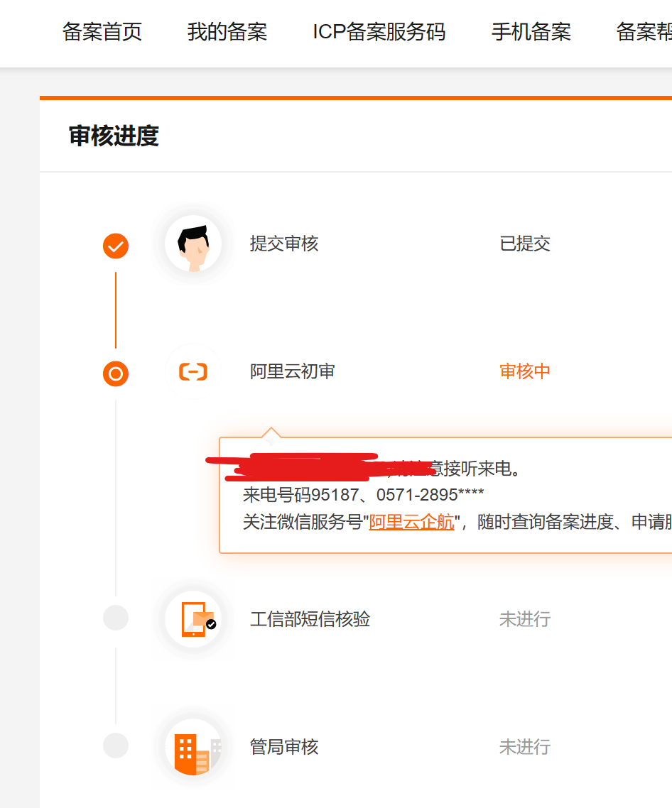
Task: Select the orange in-progress circle for 阿里云初审
Action: [x=115, y=373]
